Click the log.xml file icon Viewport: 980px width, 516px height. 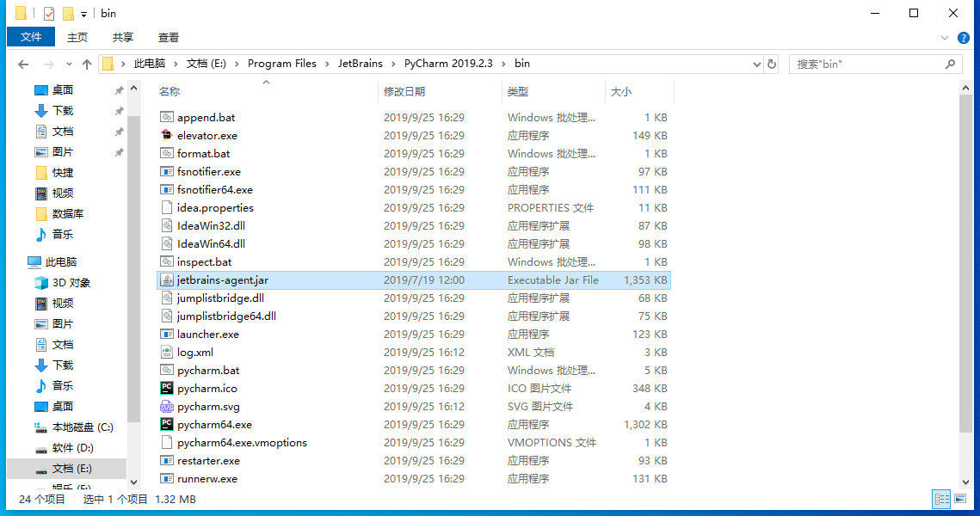[166, 352]
